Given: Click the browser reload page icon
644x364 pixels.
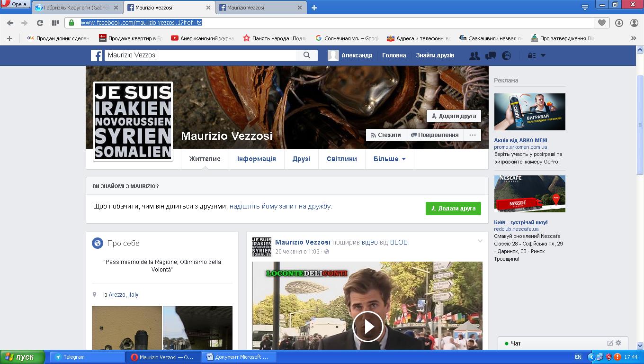Looking at the screenshot, I should click(x=40, y=23).
